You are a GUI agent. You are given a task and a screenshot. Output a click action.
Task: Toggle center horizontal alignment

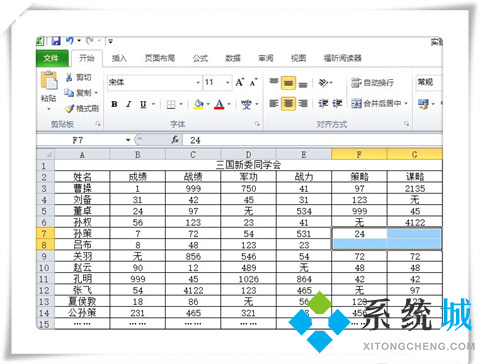pos(288,104)
